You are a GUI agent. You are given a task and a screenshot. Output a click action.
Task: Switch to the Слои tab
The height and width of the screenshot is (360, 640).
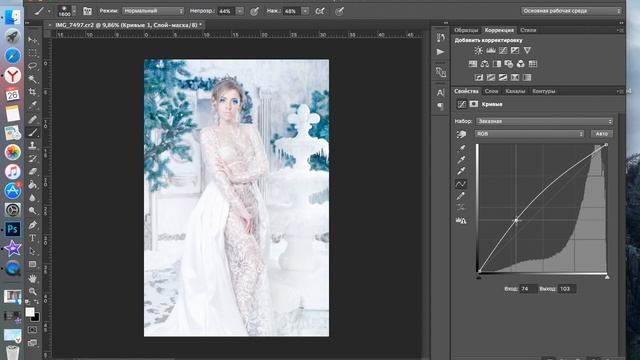pos(491,91)
